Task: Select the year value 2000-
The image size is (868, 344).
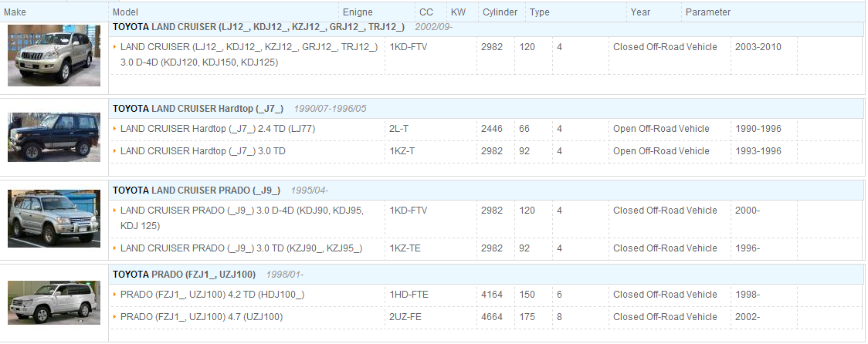Action: tap(748, 211)
